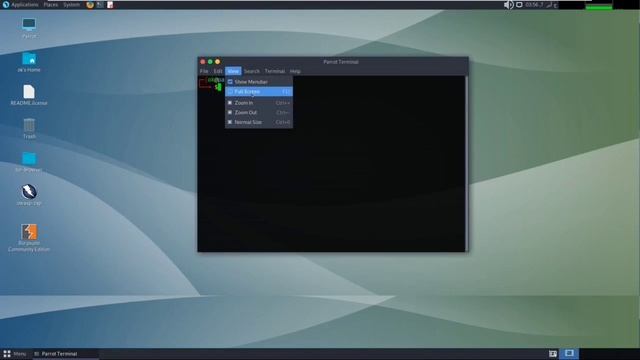Launch Firefox from the top panel
Screen dimensions: 640x360
(90, 4)
